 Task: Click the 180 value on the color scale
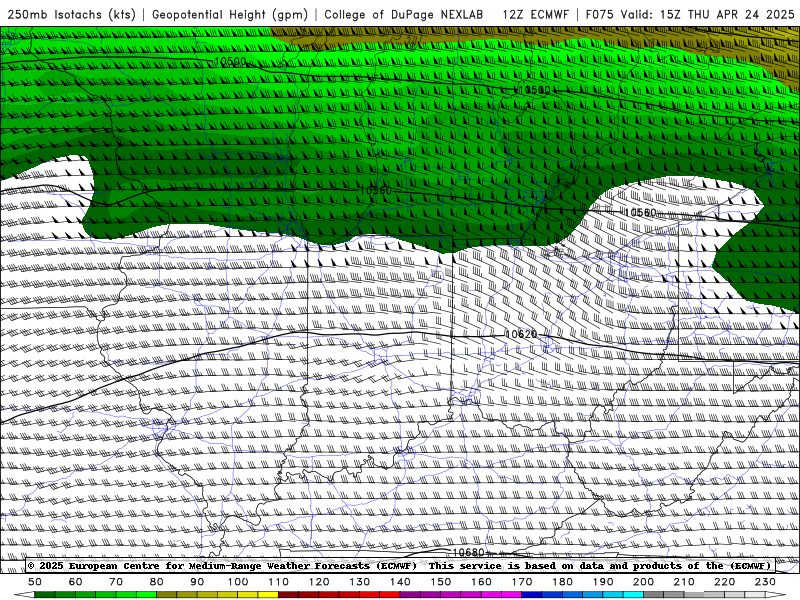coord(562,582)
